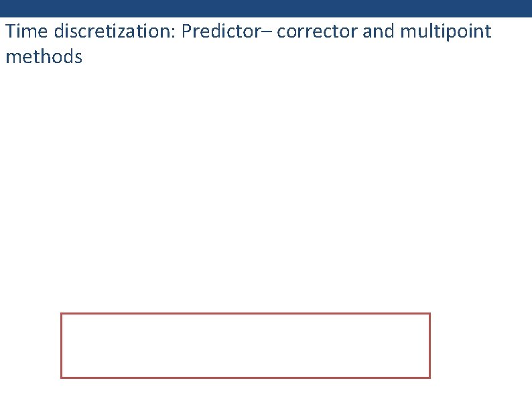Click the top-right corner of the red rectangle
Image resolution: width=532 pixels, height=399 pixels.
[429, 313]
